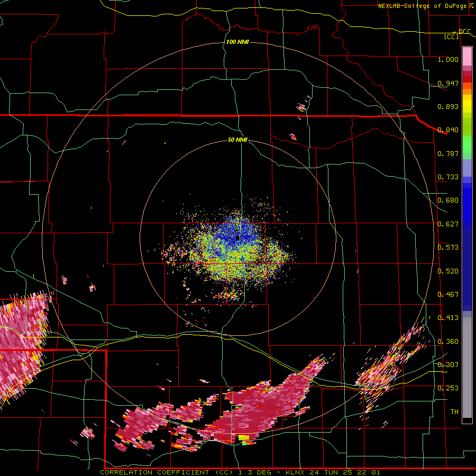
Task: Click the 0.467 scale value
Action: 448,294
